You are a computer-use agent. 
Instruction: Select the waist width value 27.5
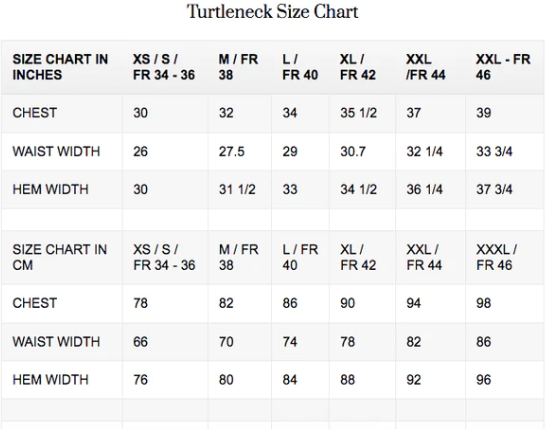tap(232, 152)
